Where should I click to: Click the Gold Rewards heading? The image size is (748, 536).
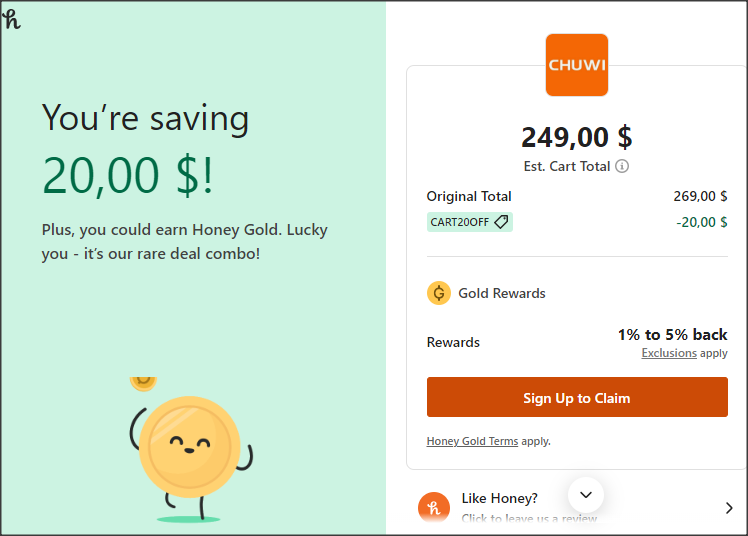(x=501, y=293)
